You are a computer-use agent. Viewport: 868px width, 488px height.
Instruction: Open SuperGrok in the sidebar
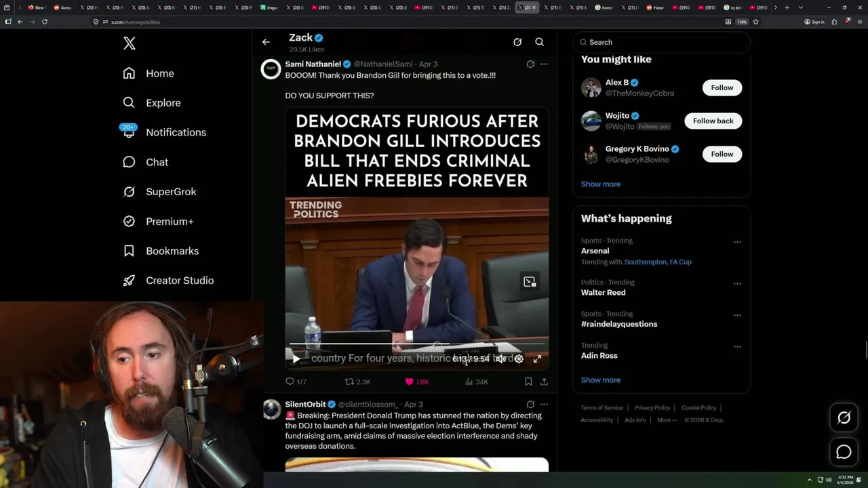[x=160, y=192]
